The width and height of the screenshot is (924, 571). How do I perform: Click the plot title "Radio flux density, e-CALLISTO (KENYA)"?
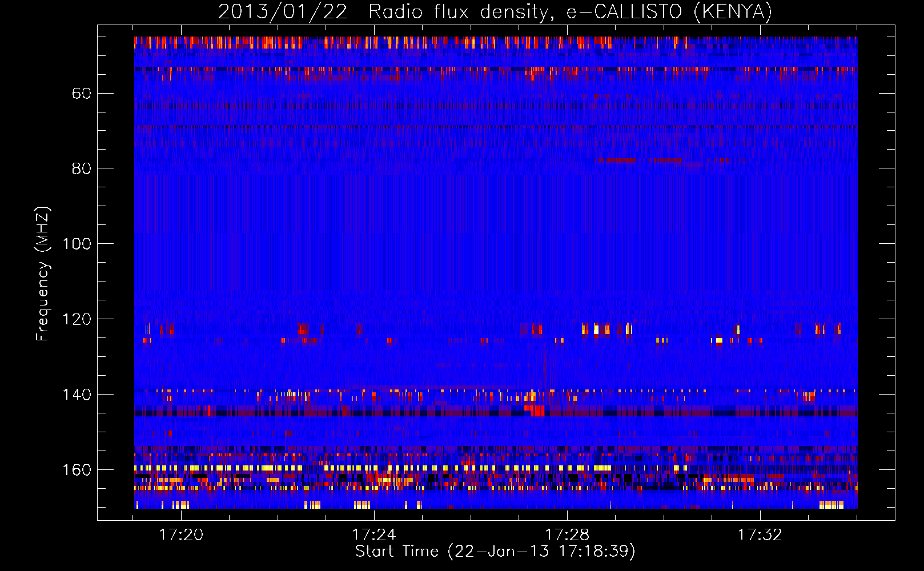[570, 12]
